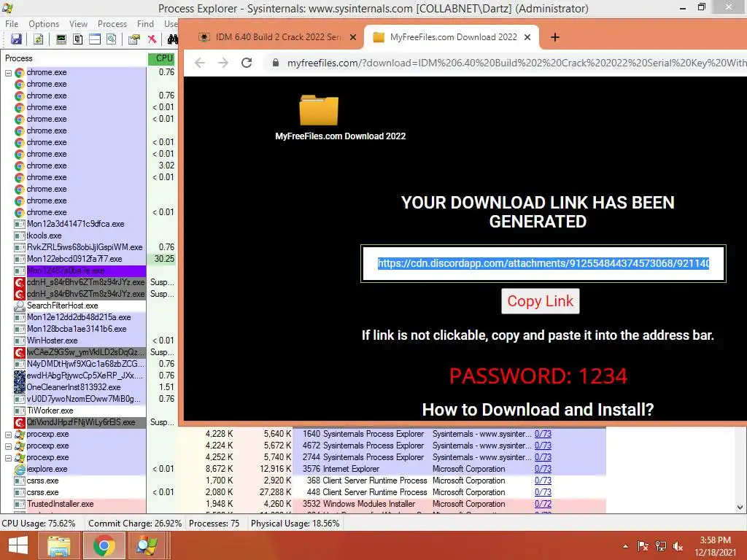The height and width of the screenshot is (560, 747).
Task: Click the yellow folder image on the page
Action: tap(319, 110)
